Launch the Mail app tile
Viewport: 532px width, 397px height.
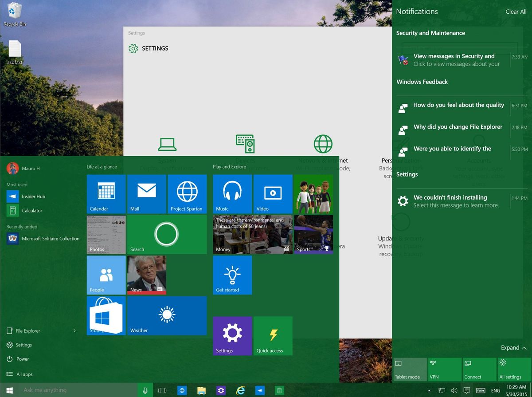146,194
